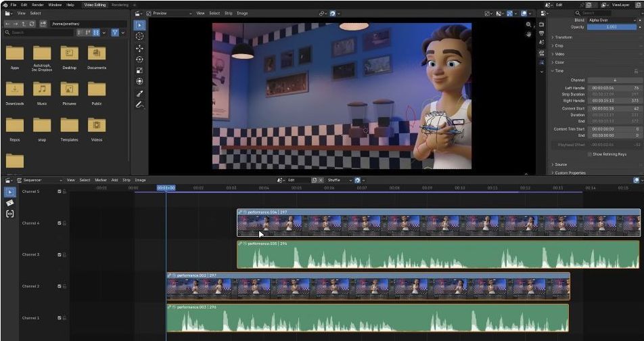Expand the Transform panel

point(563,37)
